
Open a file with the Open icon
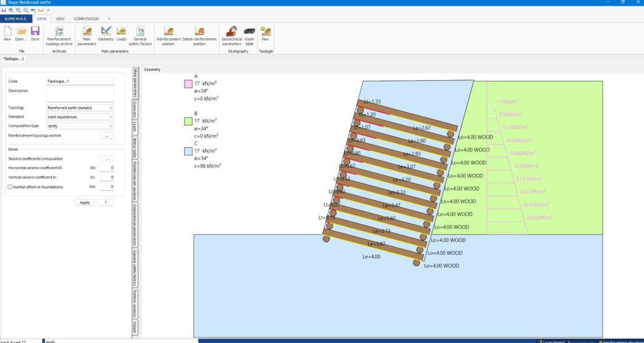click(21, 31)
